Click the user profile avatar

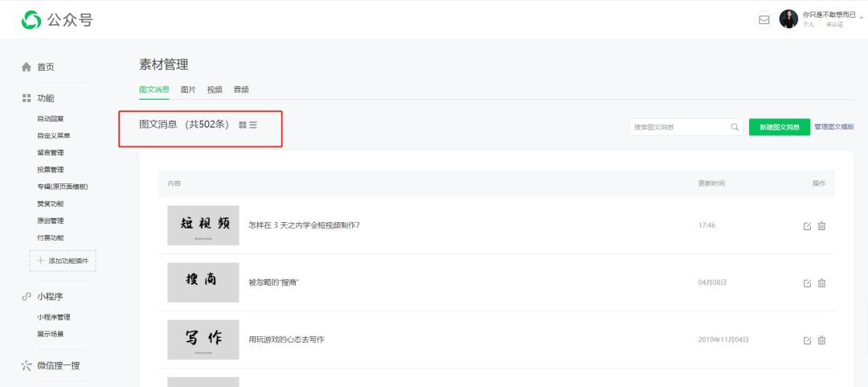pos(788,19)
